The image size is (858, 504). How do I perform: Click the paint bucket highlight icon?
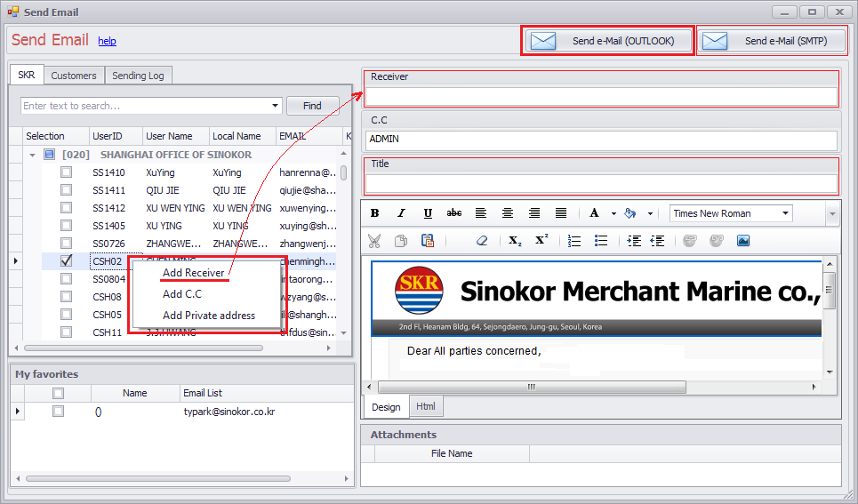point(630,213)
